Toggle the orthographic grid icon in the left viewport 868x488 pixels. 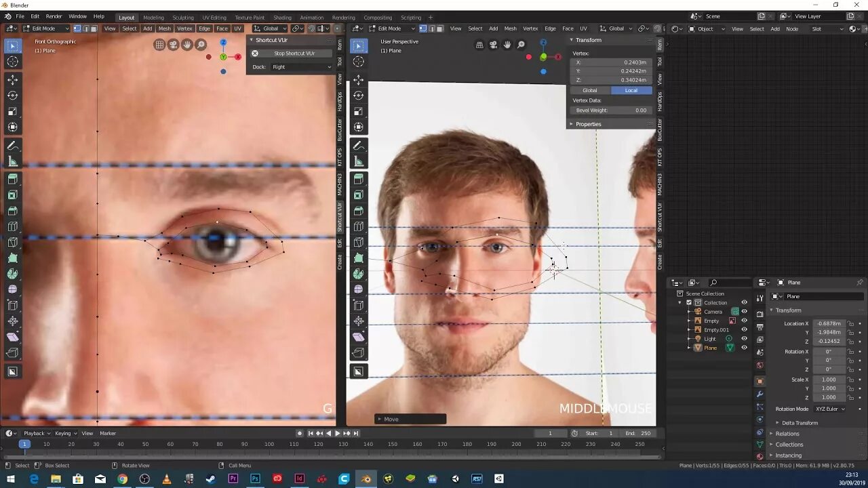(159, 45)
